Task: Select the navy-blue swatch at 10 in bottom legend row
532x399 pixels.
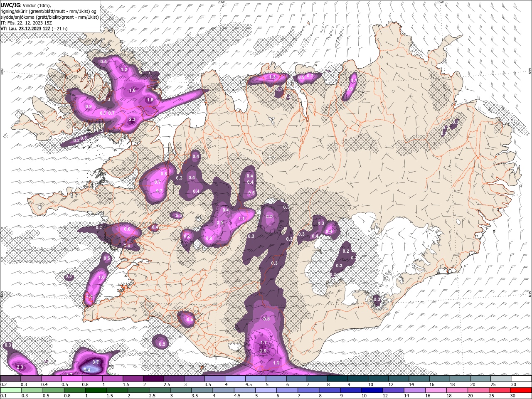Action: tap(371, 390)
